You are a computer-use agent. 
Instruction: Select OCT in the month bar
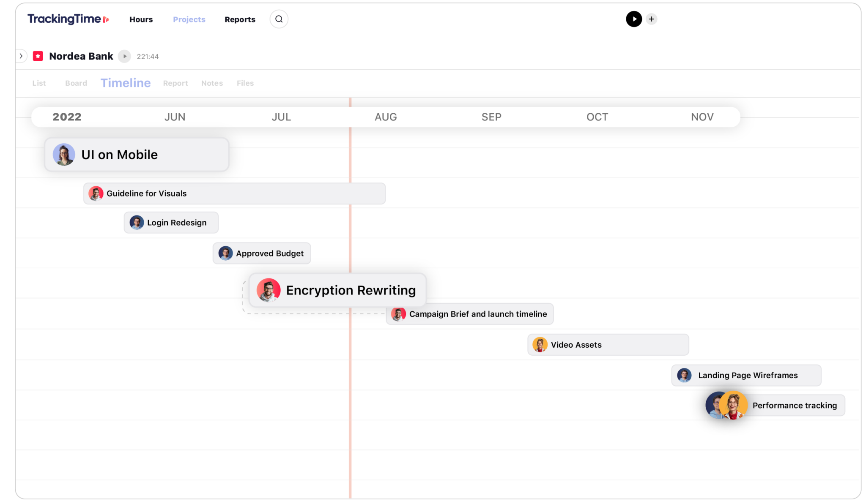[597, 117]
